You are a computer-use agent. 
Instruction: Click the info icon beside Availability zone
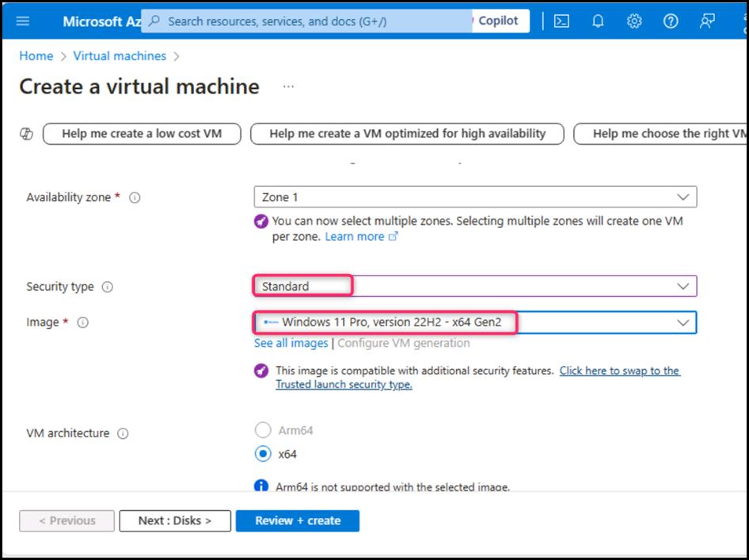point(135,197)
